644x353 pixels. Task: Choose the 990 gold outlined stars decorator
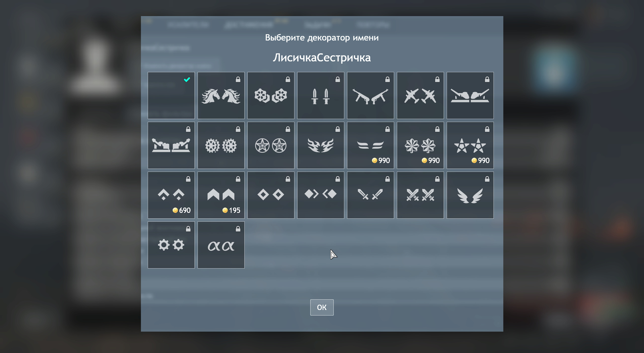(x=470, y=145)
